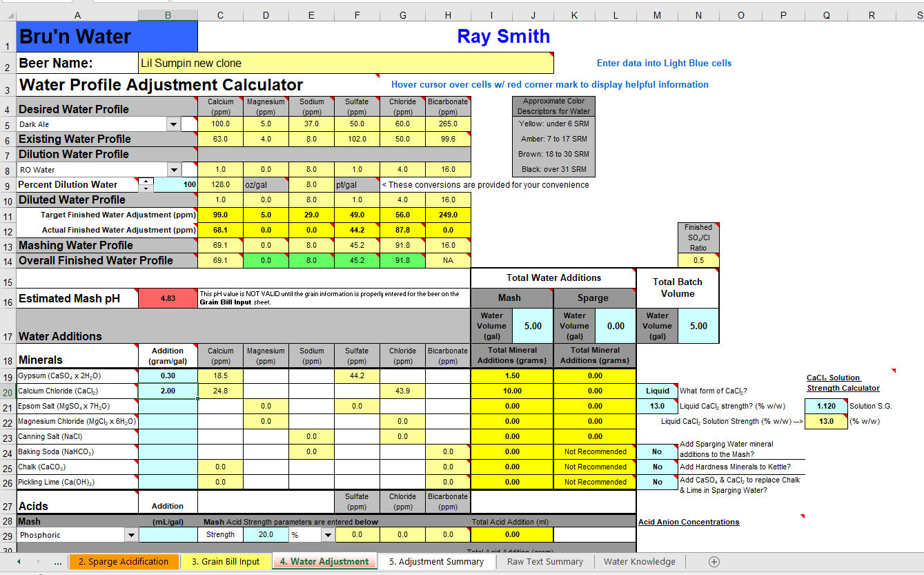Screen dimensions: 924x575
Task: Click the Chalk addition input cell
Action: (168, 467)
